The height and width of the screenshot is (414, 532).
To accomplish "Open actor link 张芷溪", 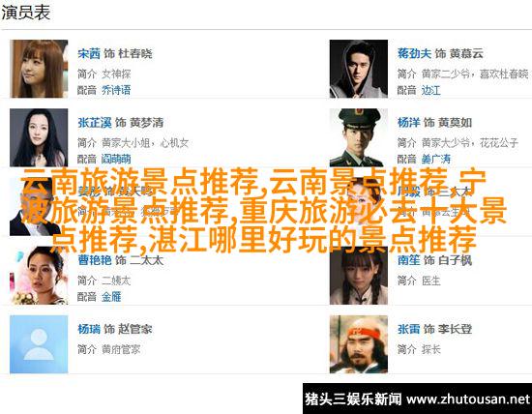I will point(95,123).
